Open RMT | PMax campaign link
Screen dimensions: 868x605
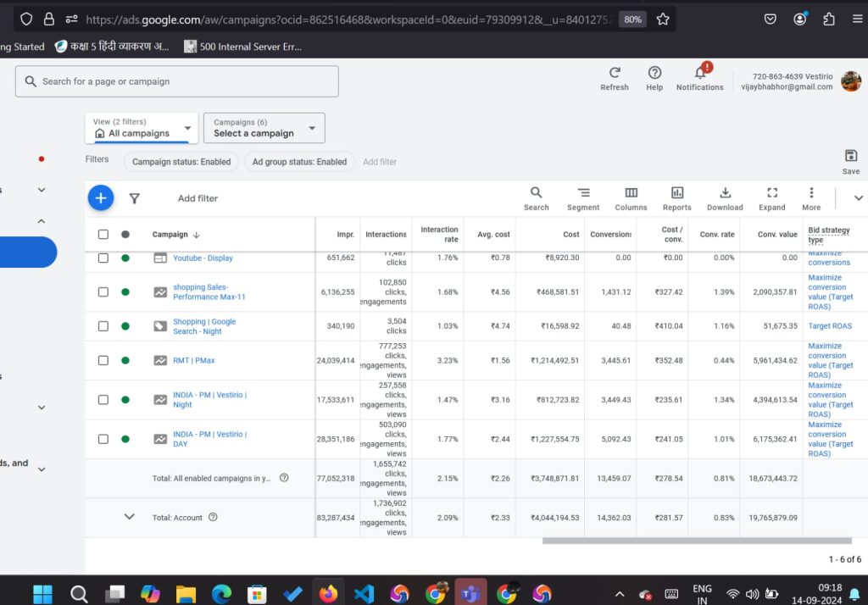point(194,360)
